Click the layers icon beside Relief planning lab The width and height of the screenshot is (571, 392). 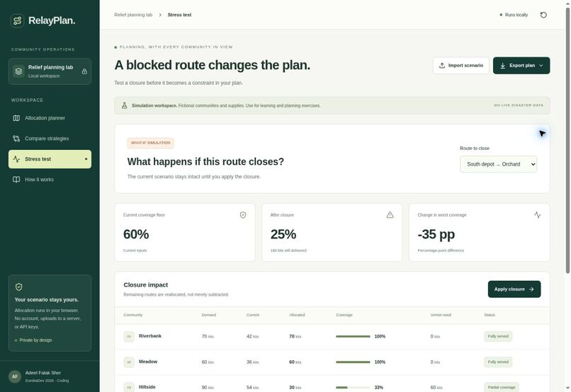pyautogui.click(x=18, y=71)
